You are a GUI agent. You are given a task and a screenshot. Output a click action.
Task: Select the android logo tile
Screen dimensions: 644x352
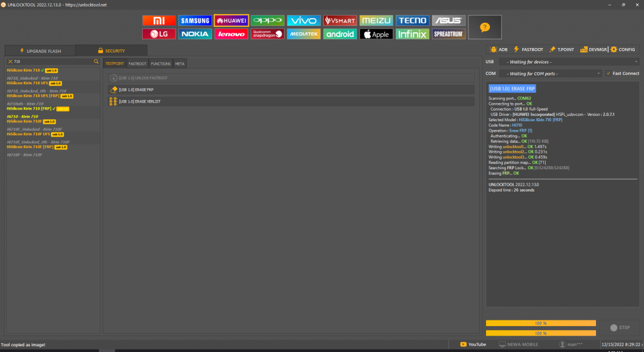point(340,34)
